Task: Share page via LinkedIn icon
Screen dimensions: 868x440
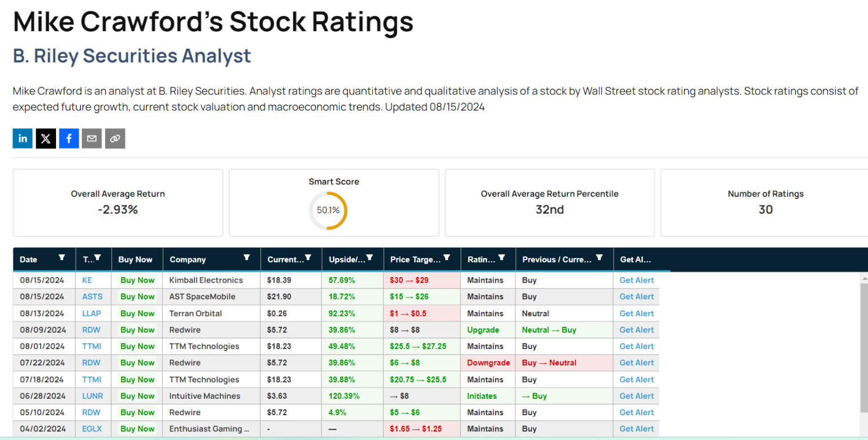Action: [23, 139]
